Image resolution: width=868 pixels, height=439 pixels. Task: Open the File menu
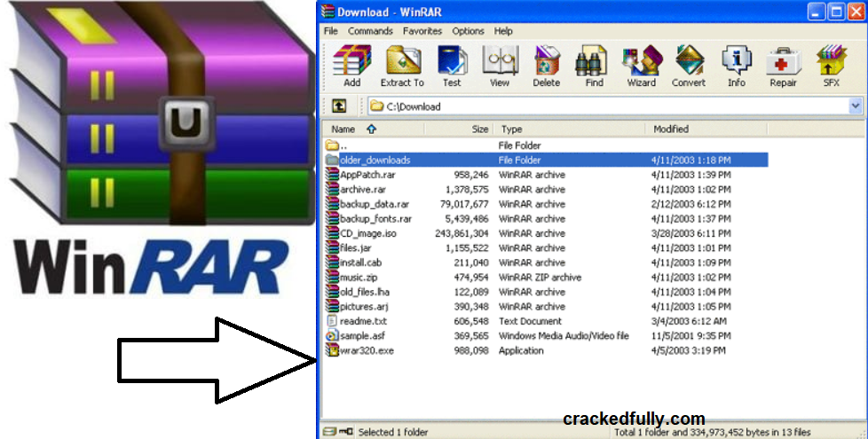tap(331, 31)
